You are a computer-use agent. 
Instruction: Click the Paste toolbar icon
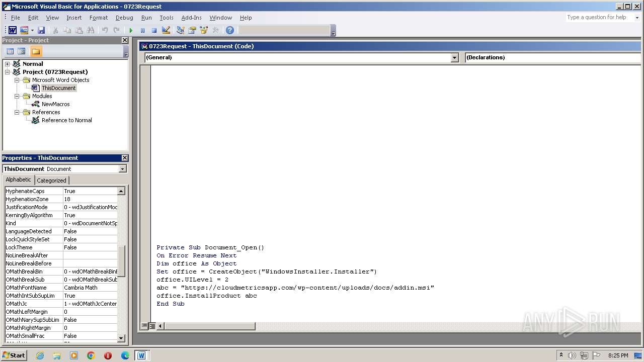(78, 31)
